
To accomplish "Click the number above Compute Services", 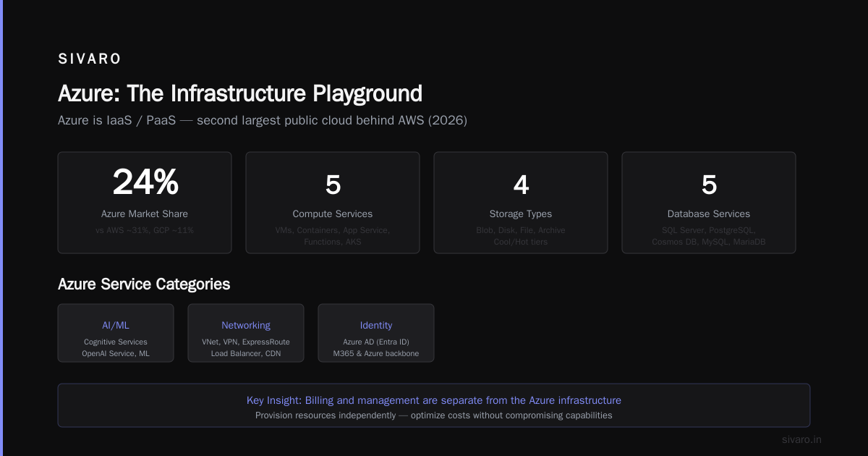I will tap(333, 185).
